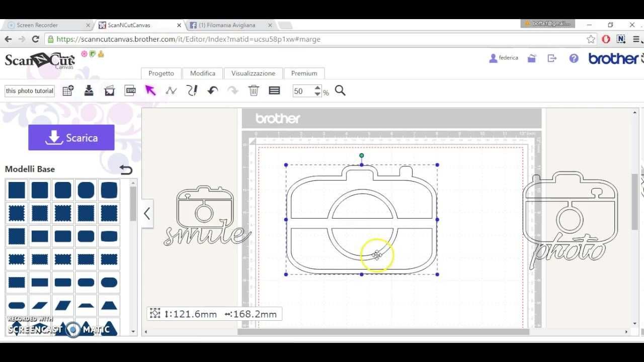Select the smile camera design thumbnail
Viewport: 644px width, 362px height.
[206, 216]
